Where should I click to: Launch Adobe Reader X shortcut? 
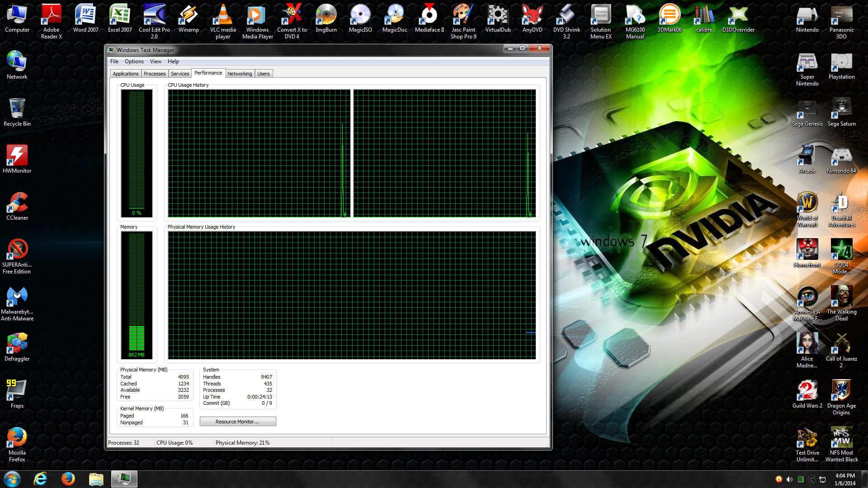pyautogui.click(x=52, y=22)
